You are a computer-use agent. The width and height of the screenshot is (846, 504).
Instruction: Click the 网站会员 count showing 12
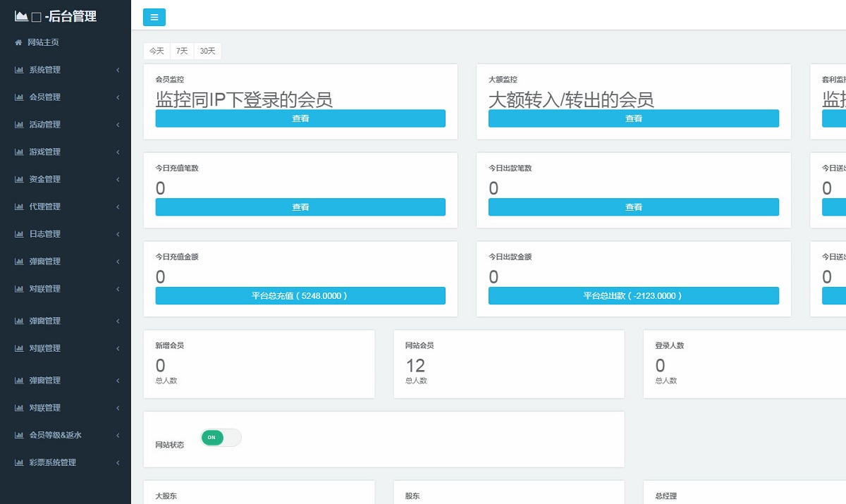(415, 365)
